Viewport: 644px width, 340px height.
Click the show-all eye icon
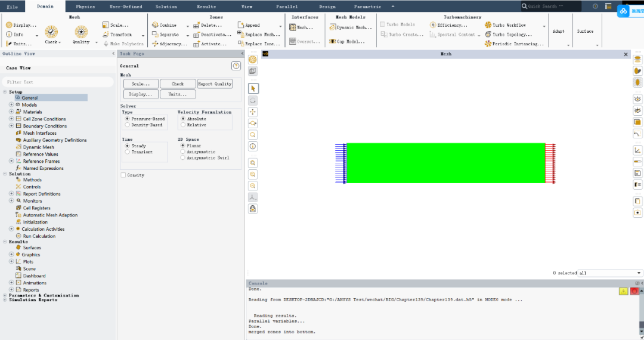pos(637,99)
